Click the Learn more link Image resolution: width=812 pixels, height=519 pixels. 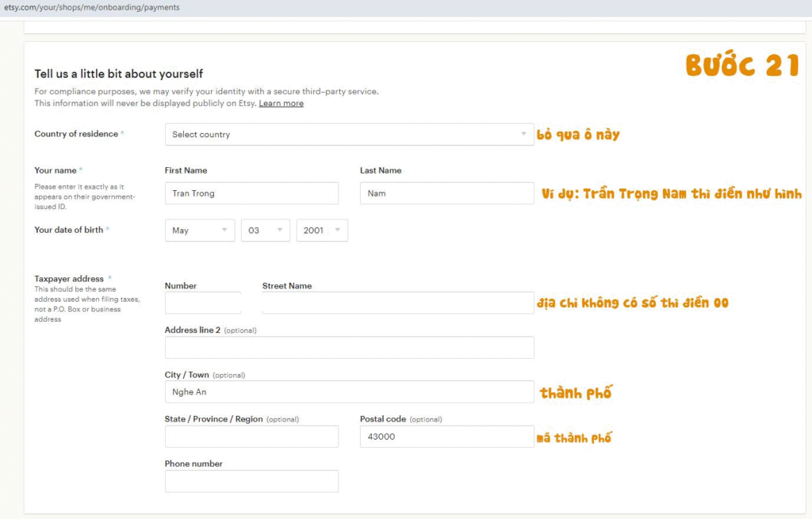tap(281, 104)
